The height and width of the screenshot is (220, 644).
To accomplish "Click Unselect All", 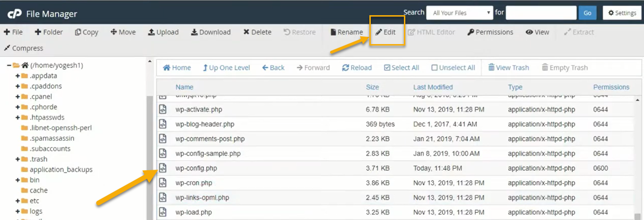I will 453,68.
